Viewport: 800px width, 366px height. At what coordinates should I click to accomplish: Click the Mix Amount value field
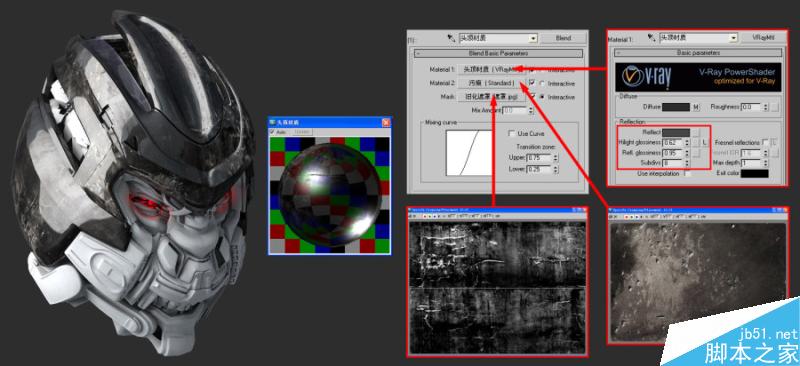coord(514,110)
